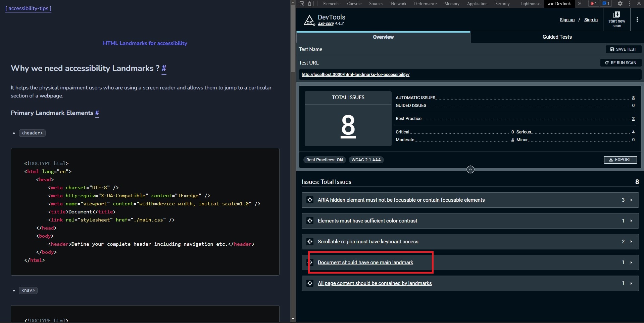Click the blue message count badge

pyautogui.click(x=606, y=4)
